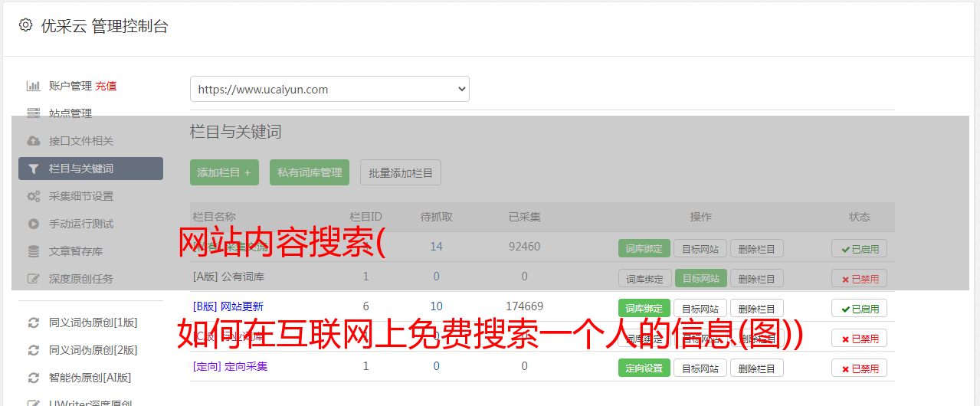
Task: Toggle 已禁用 status for [定向] 定向采集
Action: [859, 368]
